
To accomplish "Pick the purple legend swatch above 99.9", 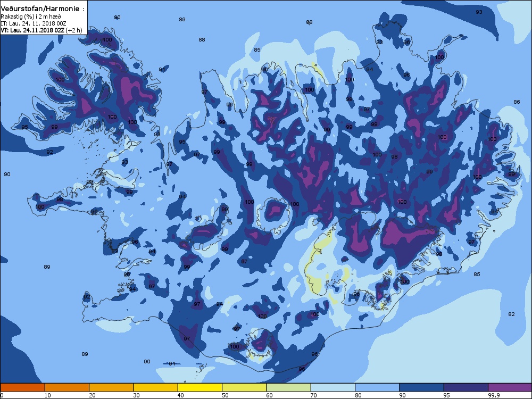I will [510, 387].
